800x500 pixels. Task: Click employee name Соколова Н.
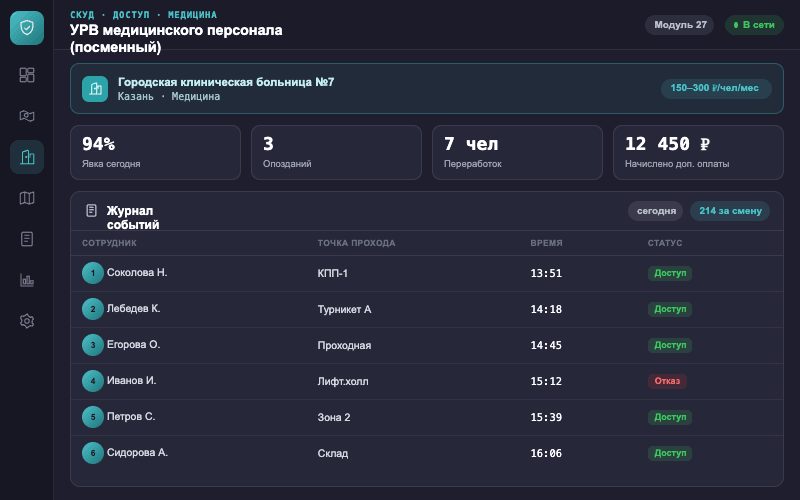(x=137, y=272)
